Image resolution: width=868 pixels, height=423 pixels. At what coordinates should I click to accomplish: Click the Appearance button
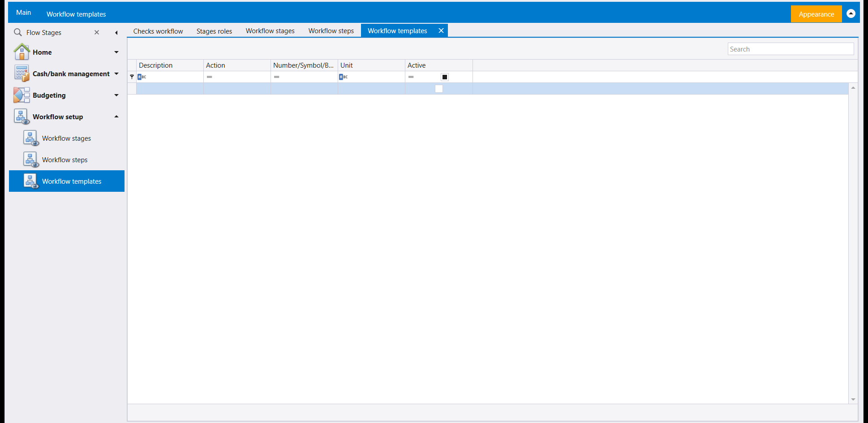click(816, 14)
